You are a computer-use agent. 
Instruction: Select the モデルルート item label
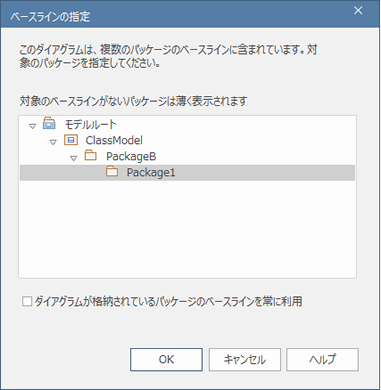90,124
